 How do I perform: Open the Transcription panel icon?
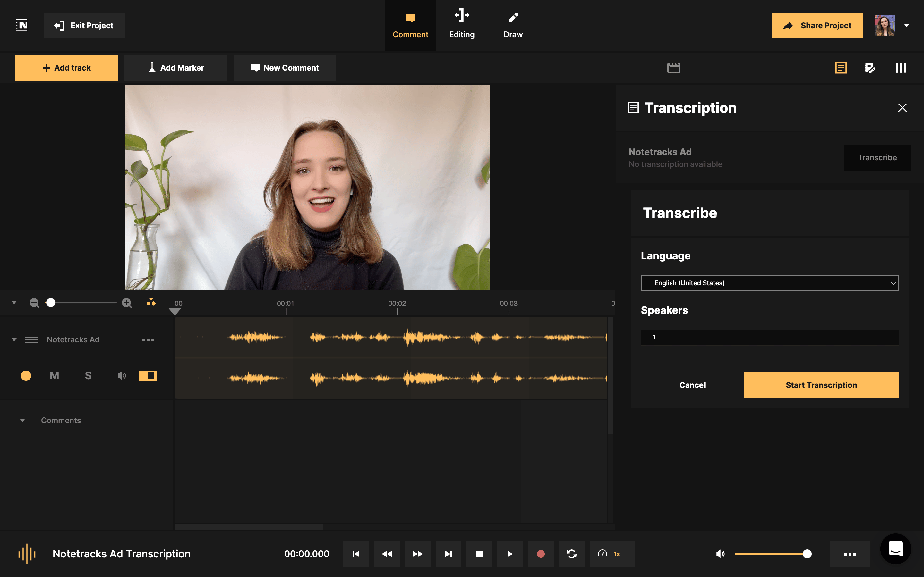point(841,68)
